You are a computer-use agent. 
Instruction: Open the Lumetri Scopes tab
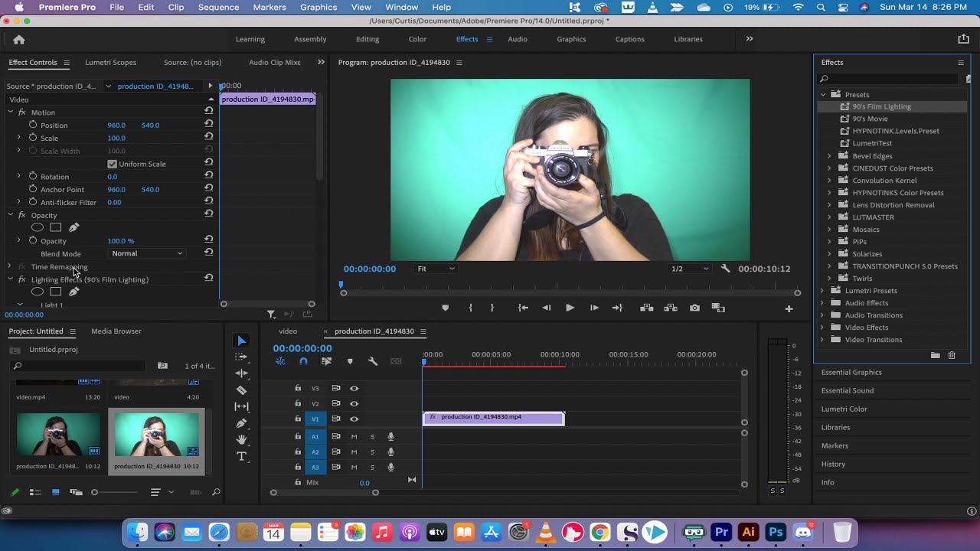tap(110, 63)
